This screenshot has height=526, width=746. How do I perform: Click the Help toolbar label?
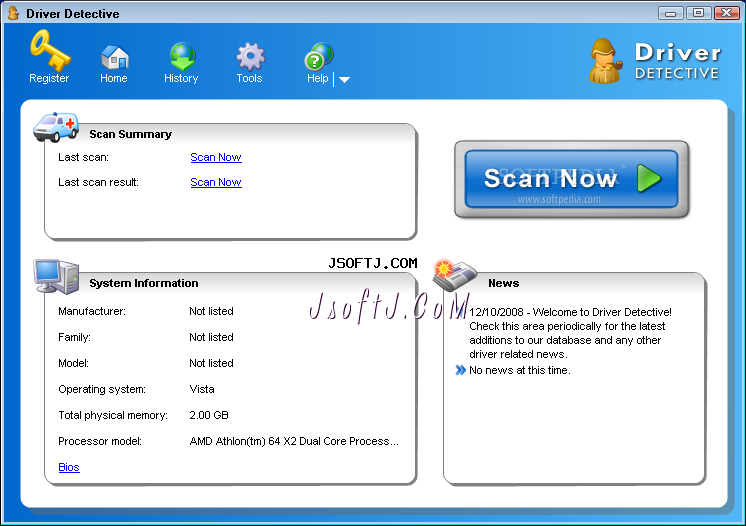317,78
